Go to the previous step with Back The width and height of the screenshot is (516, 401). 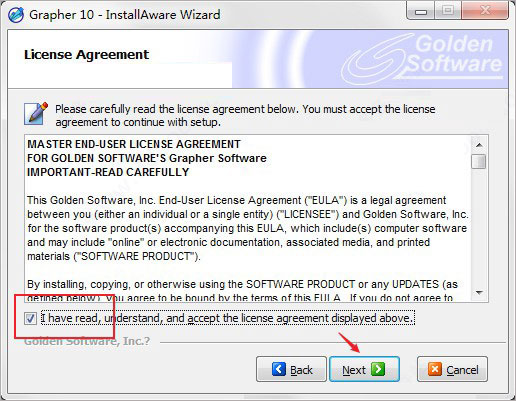coord(291,369)
